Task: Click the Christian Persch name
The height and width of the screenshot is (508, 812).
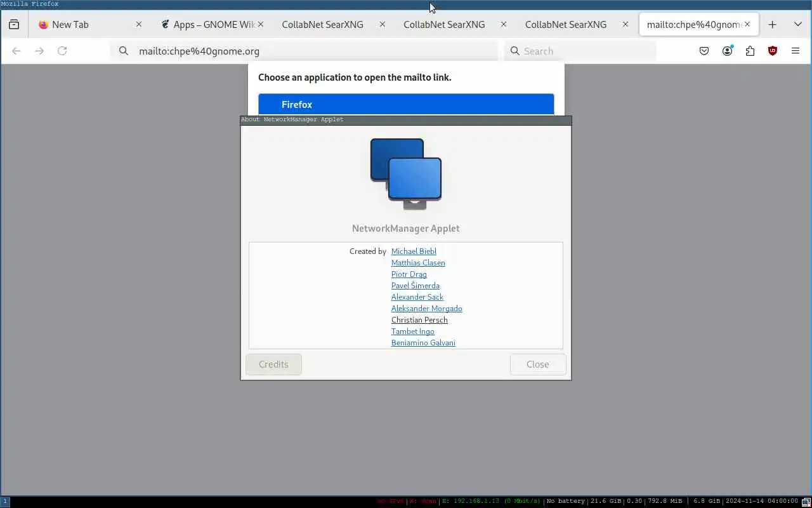Action: [419, 320]
